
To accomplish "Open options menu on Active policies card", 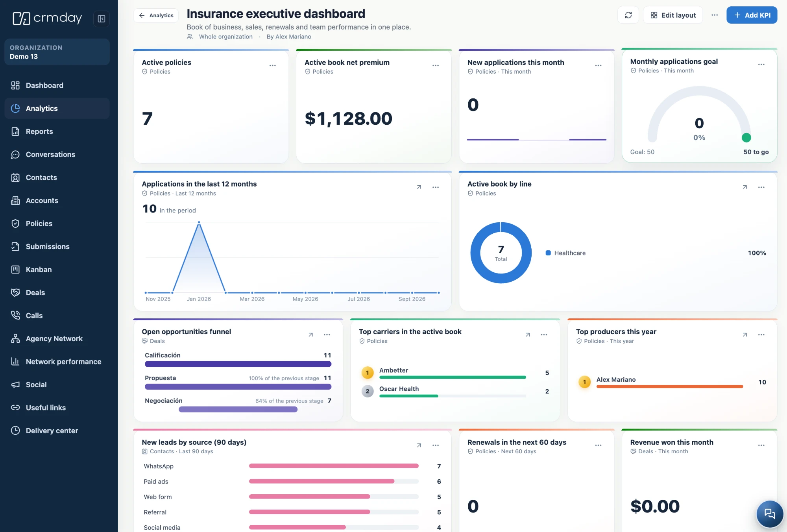I will tap(273, 65).
